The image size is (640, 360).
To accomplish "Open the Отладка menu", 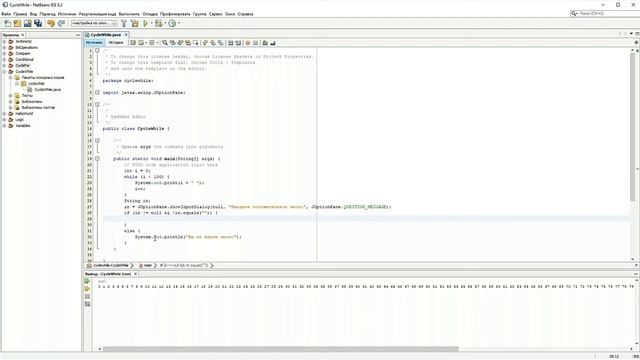I will pyautogui.click(x=150, y=14).
